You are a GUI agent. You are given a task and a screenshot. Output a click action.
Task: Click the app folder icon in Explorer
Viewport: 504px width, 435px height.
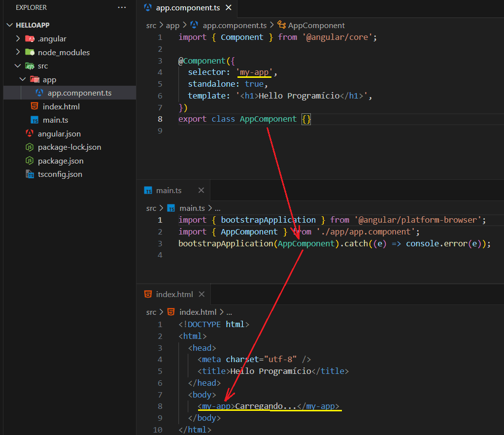pyautogui.click(x=34, y=79)
